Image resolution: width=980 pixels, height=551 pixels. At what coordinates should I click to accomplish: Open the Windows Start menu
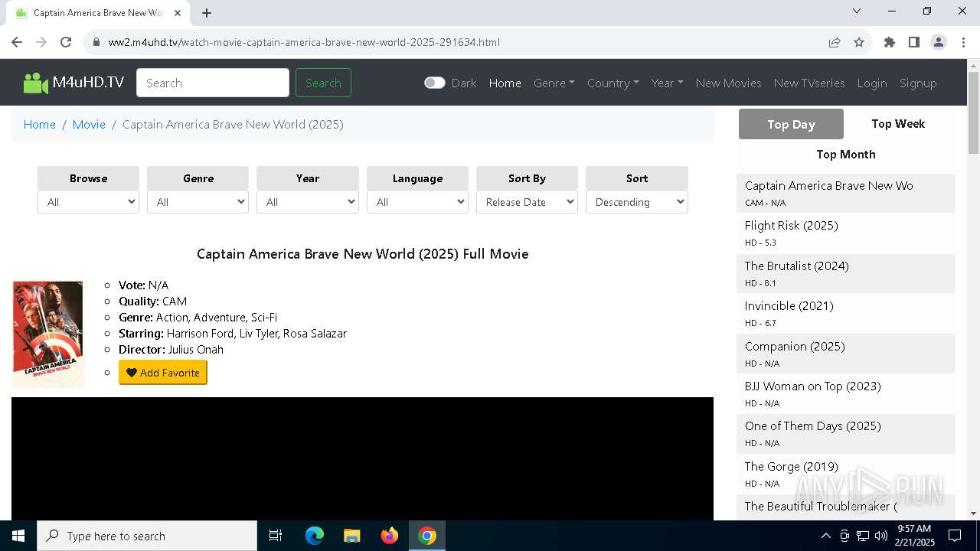pos(18,536)
